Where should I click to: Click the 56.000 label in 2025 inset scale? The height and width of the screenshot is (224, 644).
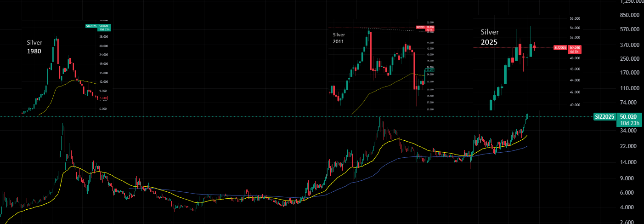[575, 19]
